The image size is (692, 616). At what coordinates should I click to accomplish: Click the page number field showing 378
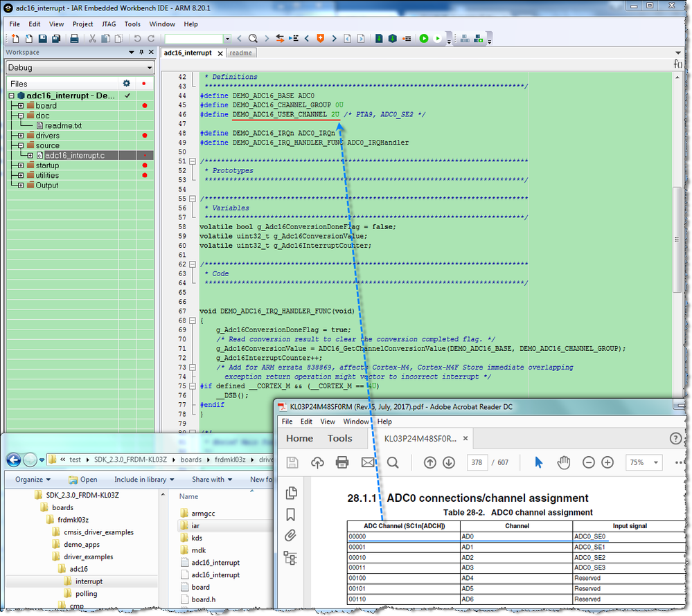[477, 462]
